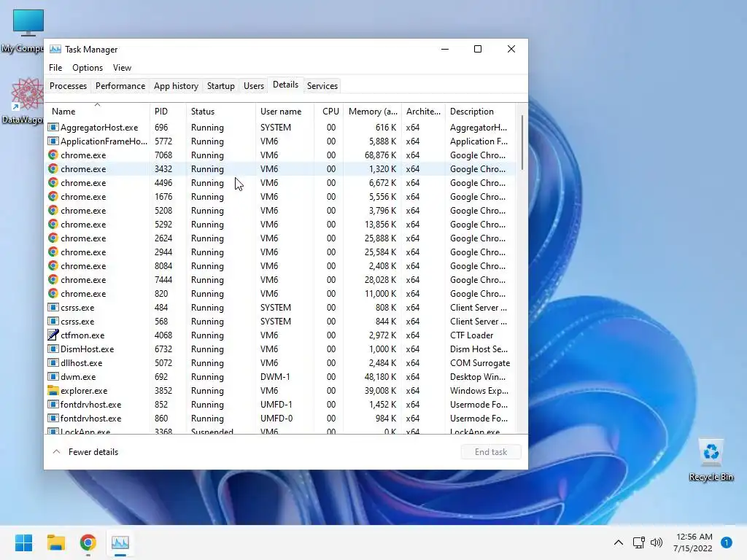The height and width of the screenshot is (560, 747).
Task: Collapse Task Manager with Fewer details
Action: [x=85, y=452]
